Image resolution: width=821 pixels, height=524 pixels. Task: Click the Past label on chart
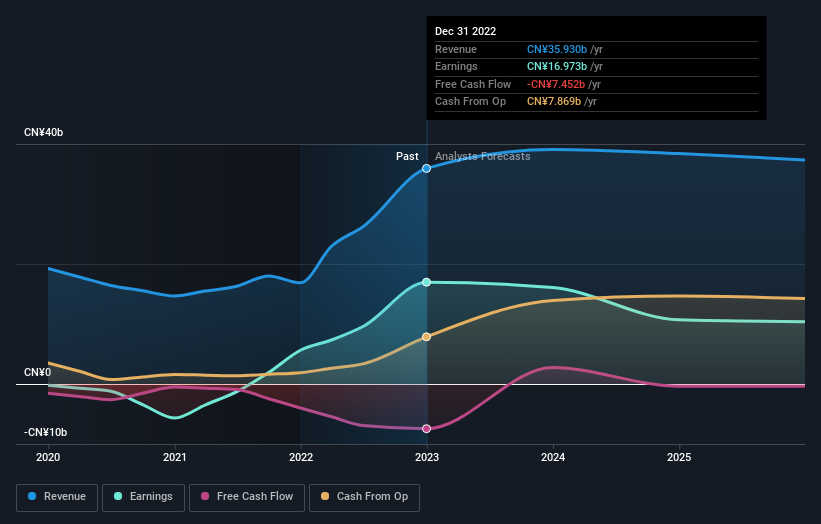point(407,157)
